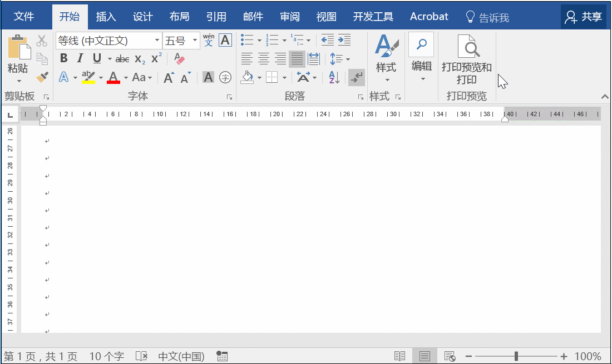Click the 100% zoom level
Screen dimensions: 612x364
pos(588,356)
